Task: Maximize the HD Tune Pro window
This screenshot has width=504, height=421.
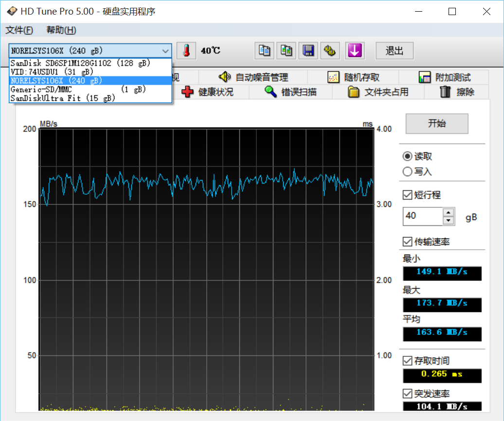Action: point(452,12)
